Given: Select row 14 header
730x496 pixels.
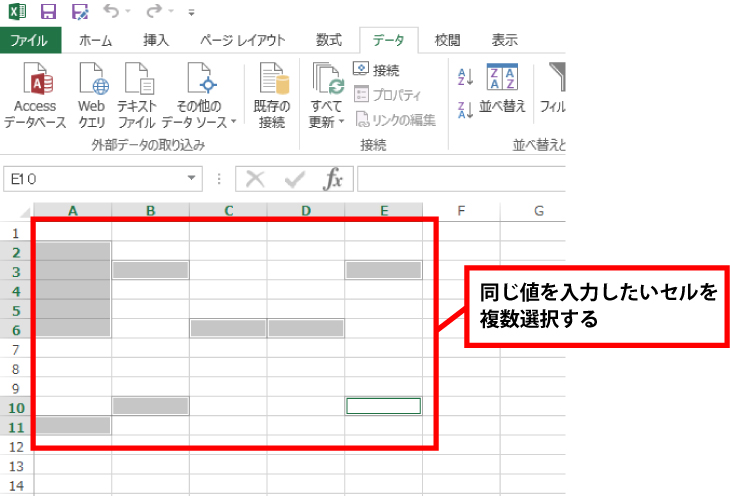Looking at the screenshot, I should (16, 484).
